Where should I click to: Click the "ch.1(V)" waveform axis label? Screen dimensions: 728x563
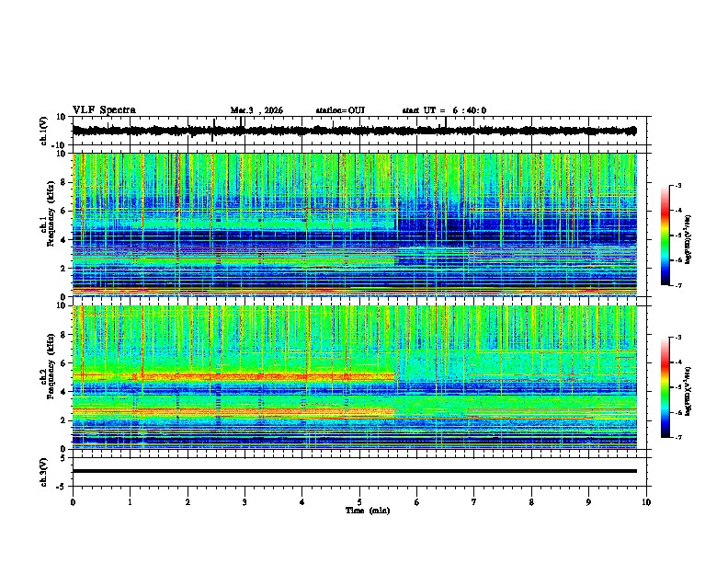[44, 131]
